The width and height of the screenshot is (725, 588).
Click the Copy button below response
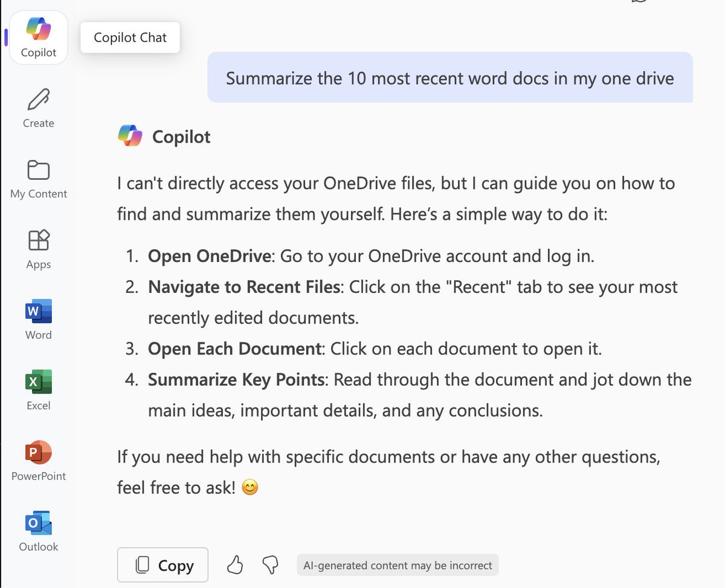click(163, 565)
